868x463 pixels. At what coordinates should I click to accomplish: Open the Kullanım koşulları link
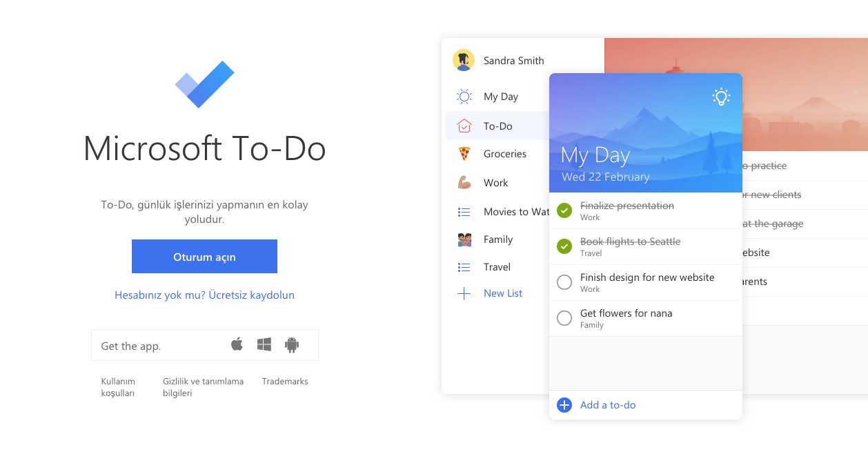click(118, 387)
